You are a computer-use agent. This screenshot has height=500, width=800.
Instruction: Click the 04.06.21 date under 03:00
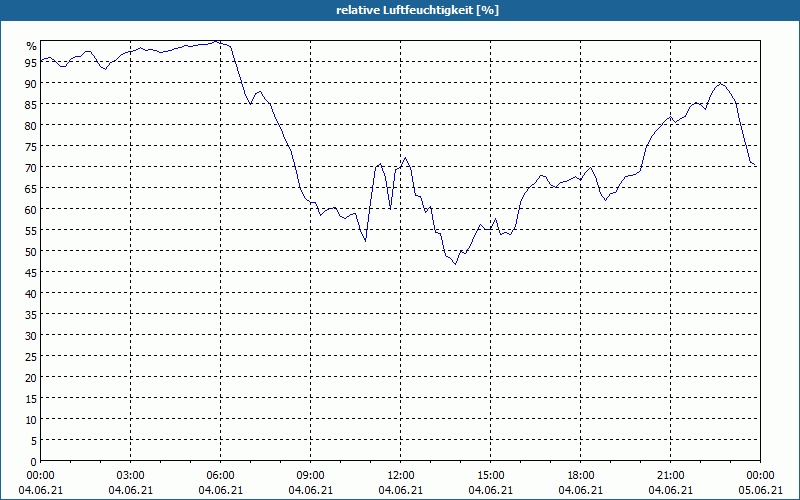pyautogui.click(x=131, y=490)
